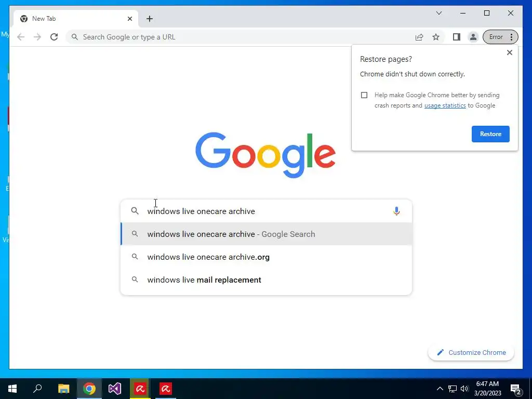This screenshot has width=532, height=399.
Task: Open the clock showing 6:47 AM
Action: click(x=487, y=389)
